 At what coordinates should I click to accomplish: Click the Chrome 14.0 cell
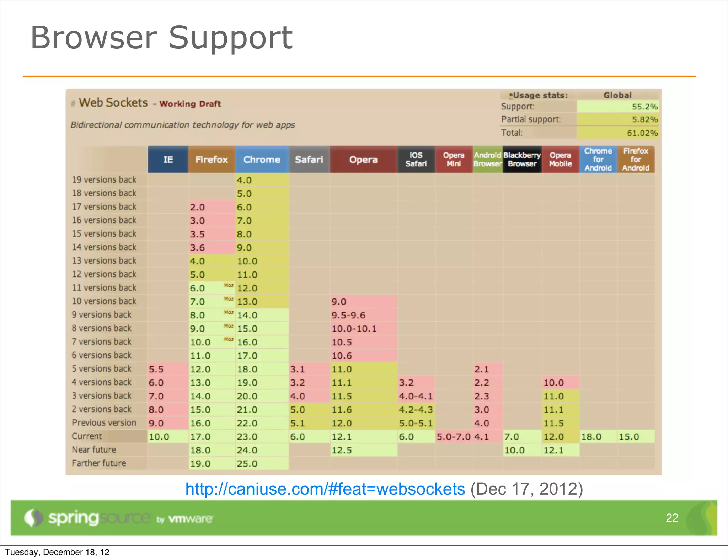[x=262, y=315]
